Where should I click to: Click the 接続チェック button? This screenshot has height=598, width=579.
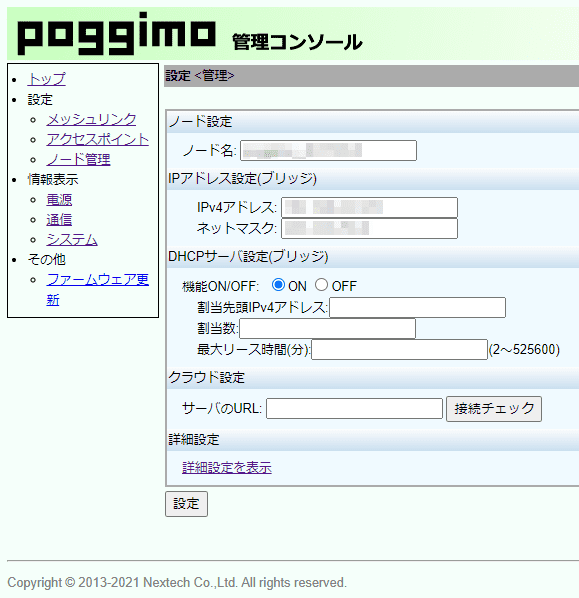494,409
